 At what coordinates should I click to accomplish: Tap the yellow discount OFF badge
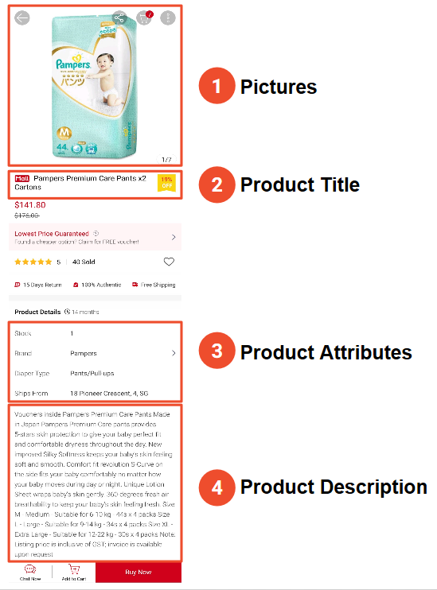(166, 183)
